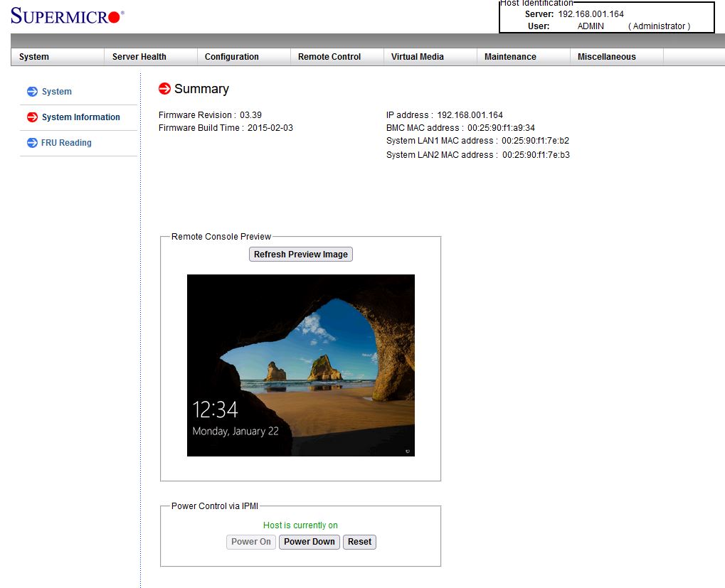Click the red arrow icon next to Summary
This screenshot has height=588, width=725.
(x=164, y=88)
